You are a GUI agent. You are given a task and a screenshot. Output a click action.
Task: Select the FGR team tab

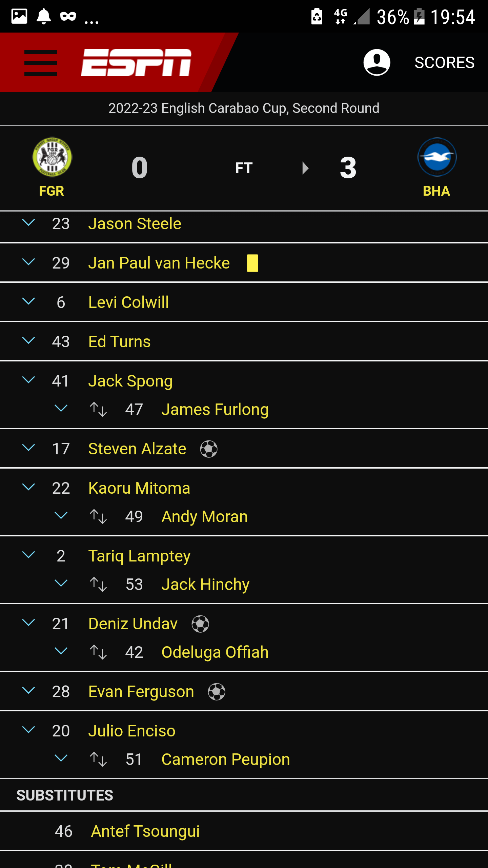52,191
